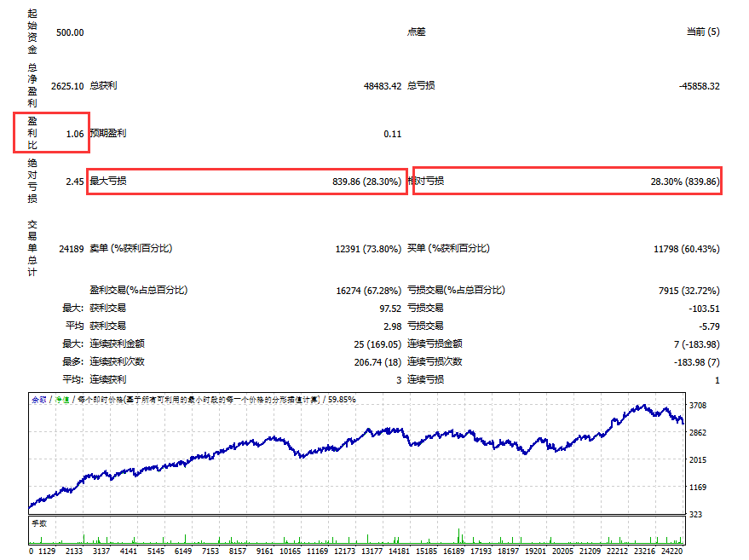Select the 卖单 (%获利百分比) label
The image size is (749, 560).
click(131, 249)
